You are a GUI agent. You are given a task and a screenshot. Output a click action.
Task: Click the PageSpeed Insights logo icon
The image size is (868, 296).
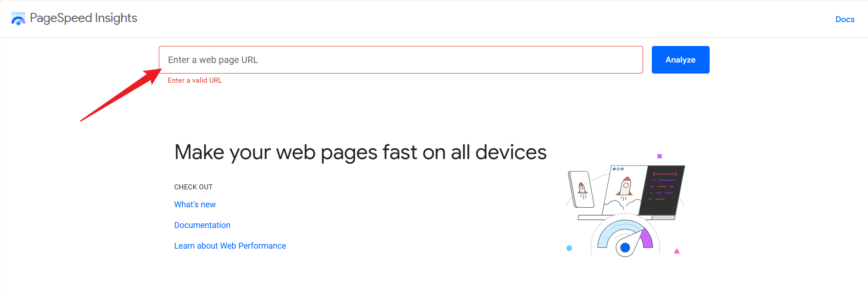coord(18,18)
